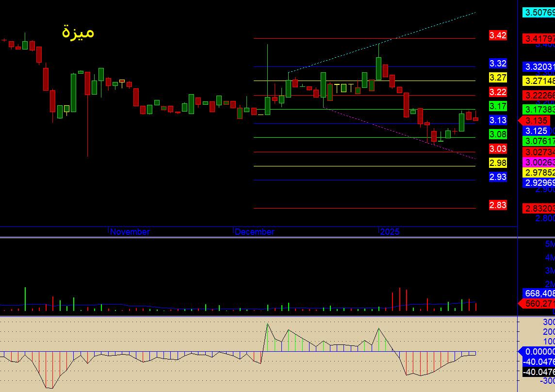Select the cyan dashed upper trendline
This screenshot has height=392, width=555.
pos(382,43)
